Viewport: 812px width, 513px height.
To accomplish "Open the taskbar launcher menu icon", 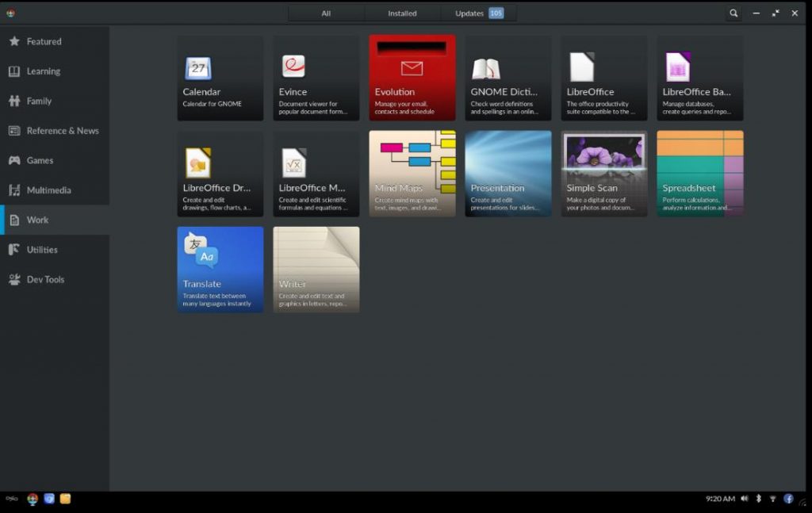I will 12,499.
